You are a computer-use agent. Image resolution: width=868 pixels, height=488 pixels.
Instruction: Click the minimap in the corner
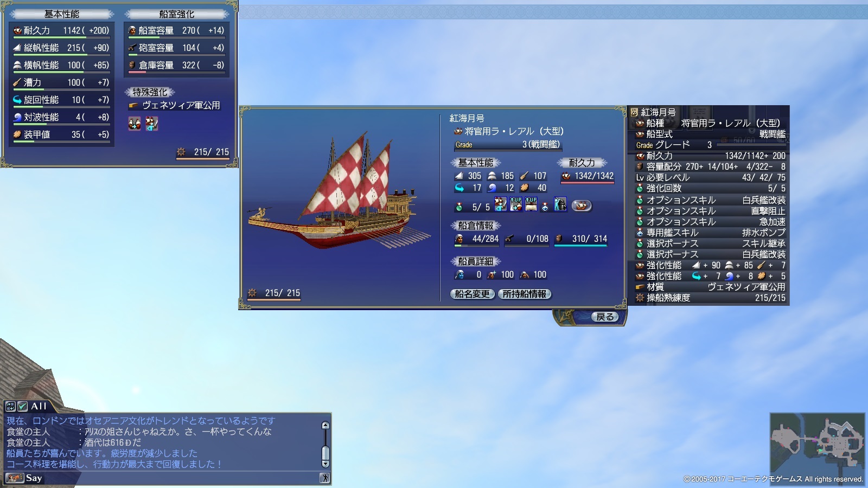coord(818,442)
